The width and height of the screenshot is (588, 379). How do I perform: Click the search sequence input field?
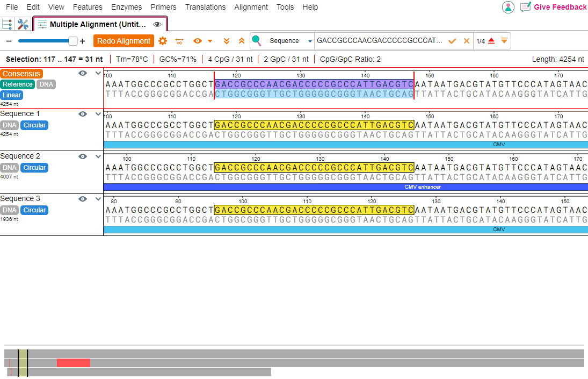380,40
